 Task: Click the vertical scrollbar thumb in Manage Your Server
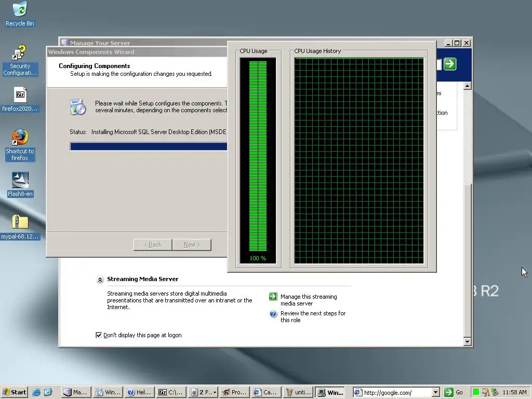(468, 261)
